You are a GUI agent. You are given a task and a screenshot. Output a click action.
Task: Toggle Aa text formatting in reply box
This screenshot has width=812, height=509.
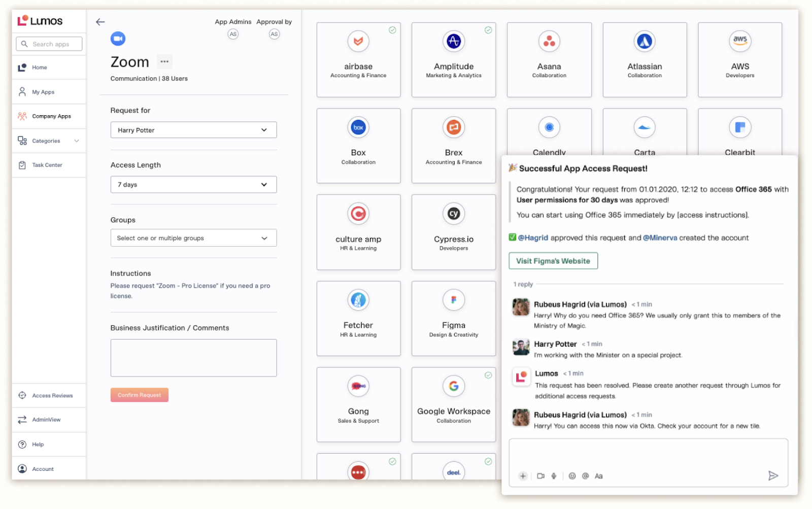[599, 476]
